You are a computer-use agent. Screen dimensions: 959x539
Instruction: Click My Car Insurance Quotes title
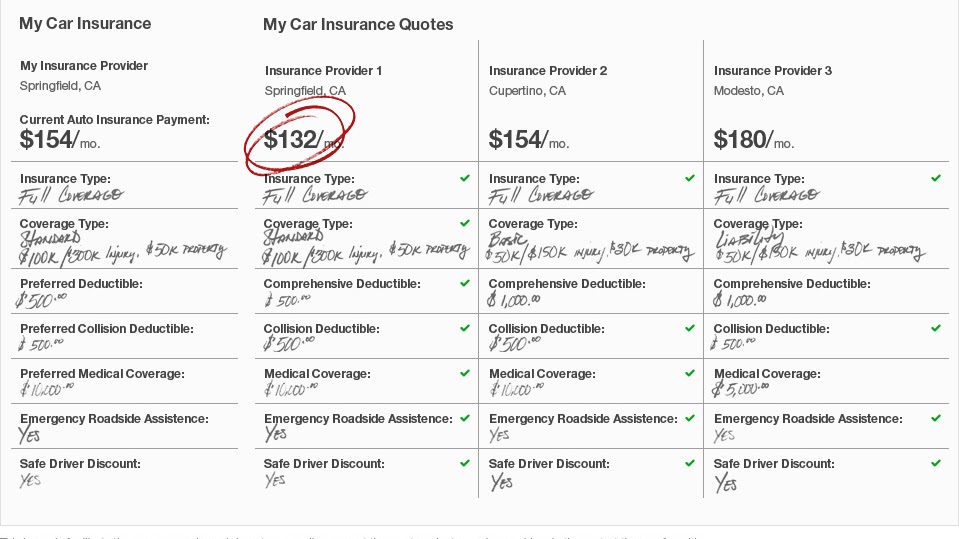pyautogui.click(x=358, y=24)
